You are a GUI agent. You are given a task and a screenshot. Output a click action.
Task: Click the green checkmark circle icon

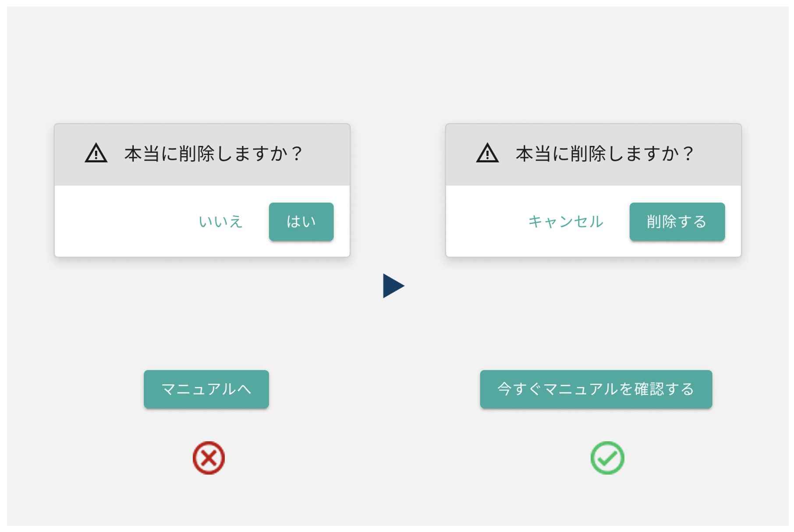point(607,458)
